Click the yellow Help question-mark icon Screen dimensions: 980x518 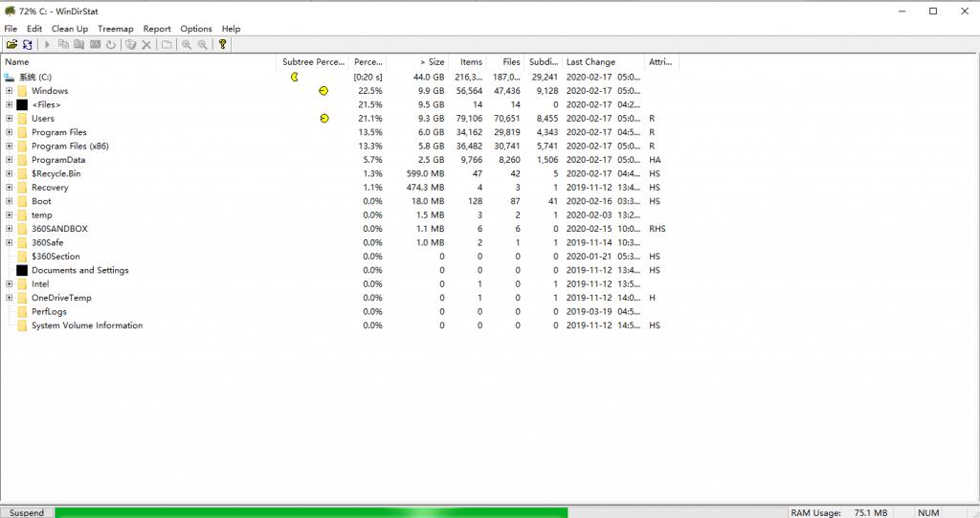tap(222, 44)
